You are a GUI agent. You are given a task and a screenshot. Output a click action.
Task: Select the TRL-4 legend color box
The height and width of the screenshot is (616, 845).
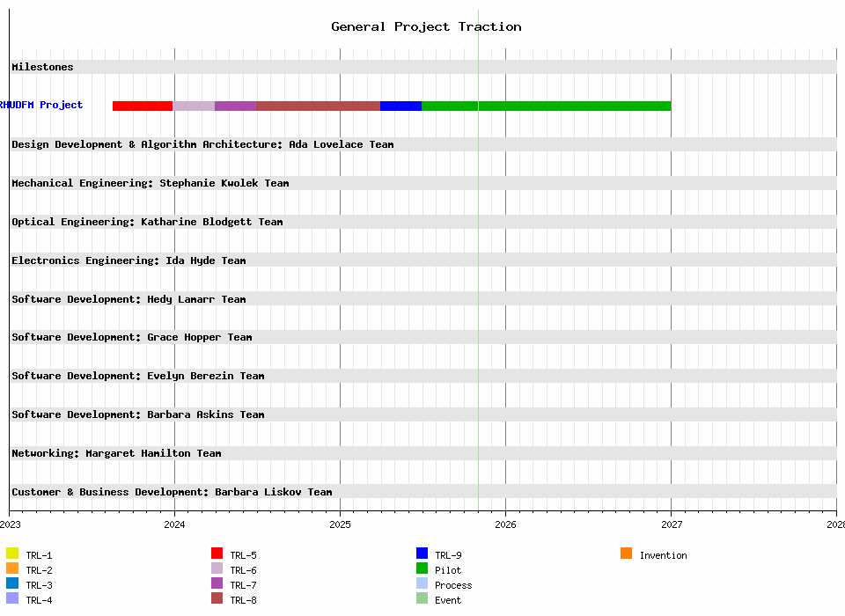[x=12, y=598]
